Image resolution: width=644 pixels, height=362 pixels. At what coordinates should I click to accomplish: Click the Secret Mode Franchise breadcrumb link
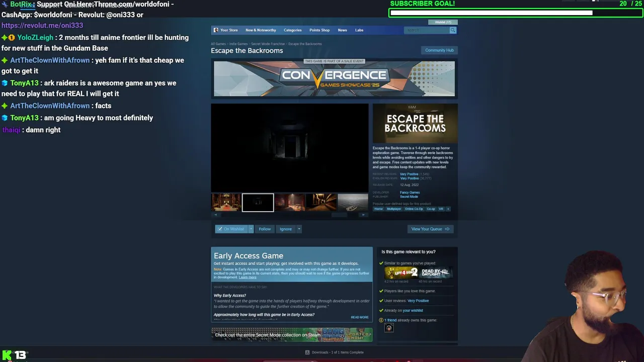point(268,44)
